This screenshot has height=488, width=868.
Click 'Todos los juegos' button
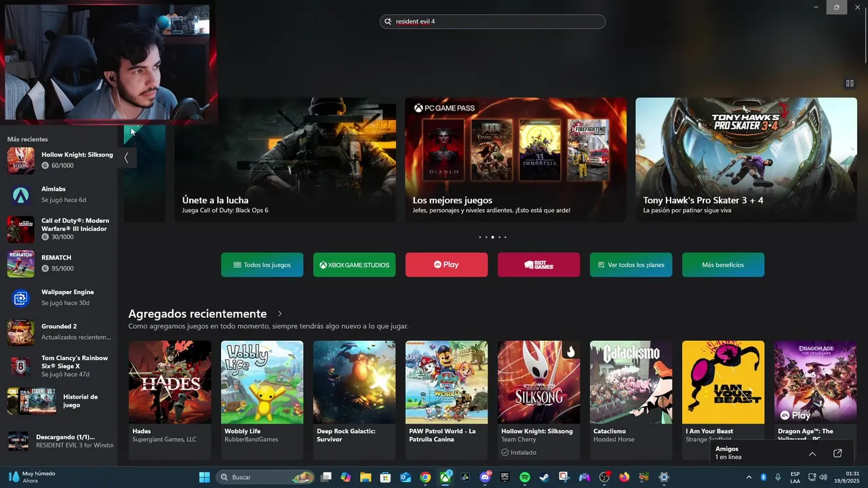(x=262, y=265)
